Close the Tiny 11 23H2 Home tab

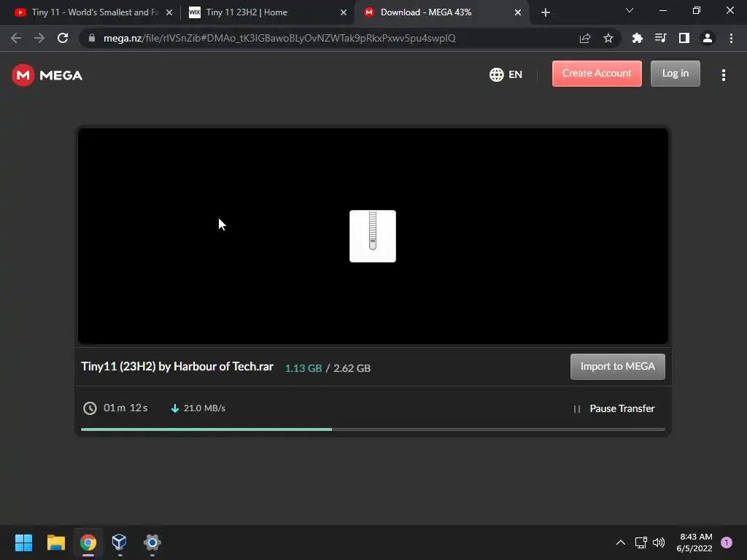pyautogui.click(x=344, y=12)
